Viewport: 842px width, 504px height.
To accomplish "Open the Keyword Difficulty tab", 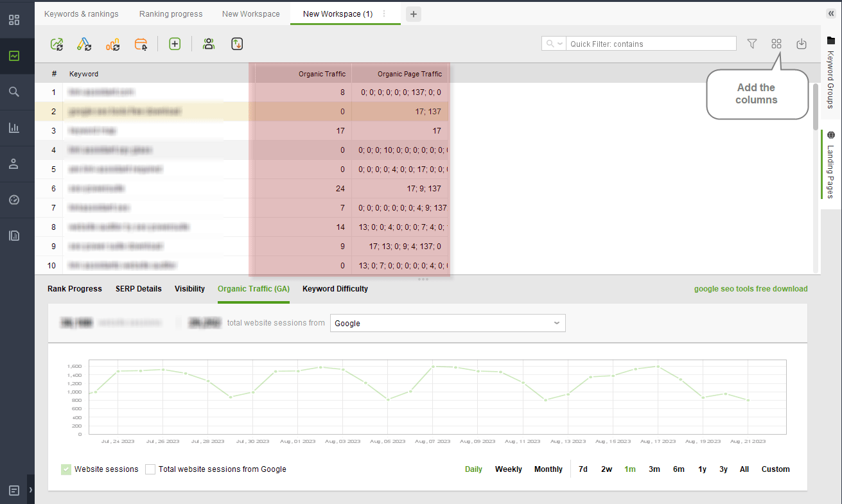I will 335,289.
